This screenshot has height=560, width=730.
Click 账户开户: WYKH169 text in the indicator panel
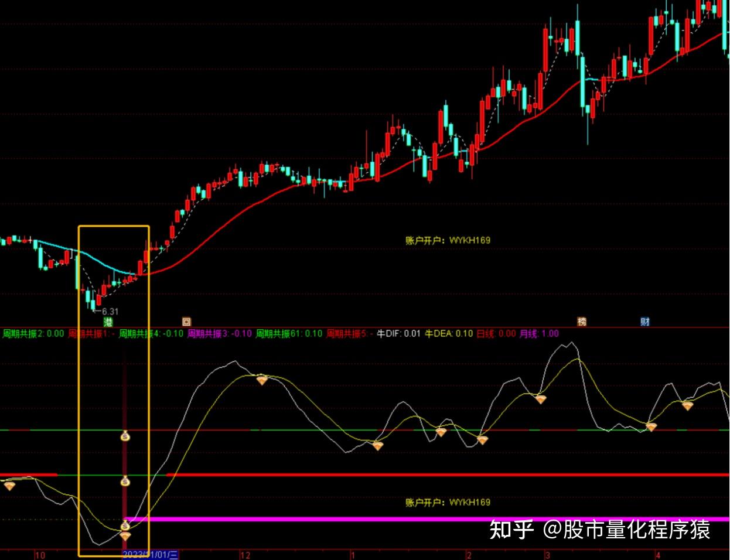pos(448,503)
